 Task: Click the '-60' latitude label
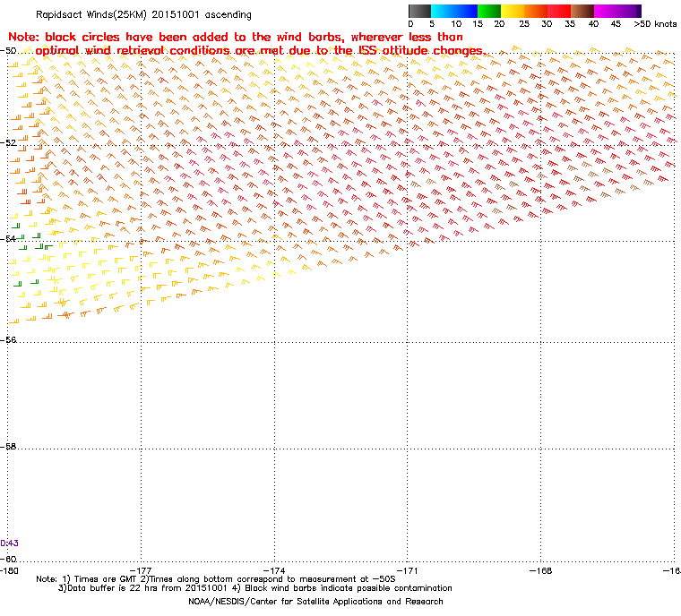[x=8, y=559]
